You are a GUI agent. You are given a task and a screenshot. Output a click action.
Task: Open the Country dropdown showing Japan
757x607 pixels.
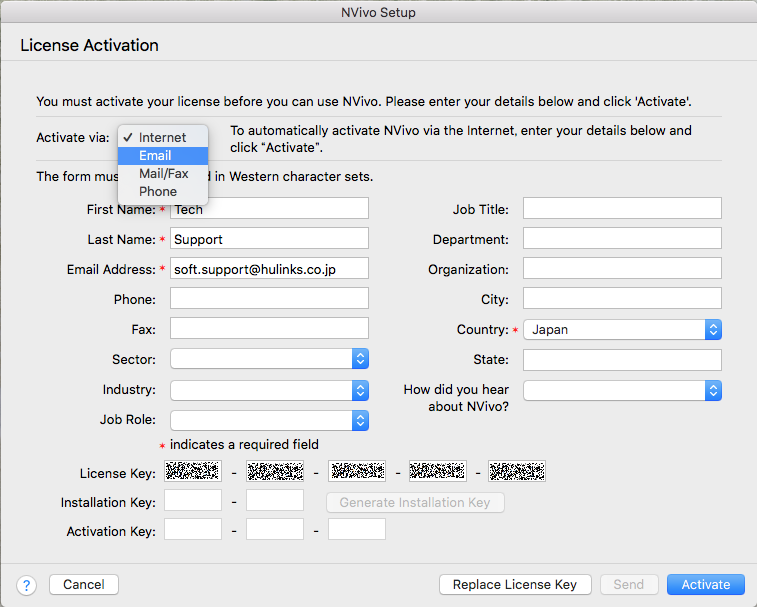pos(622,329)
